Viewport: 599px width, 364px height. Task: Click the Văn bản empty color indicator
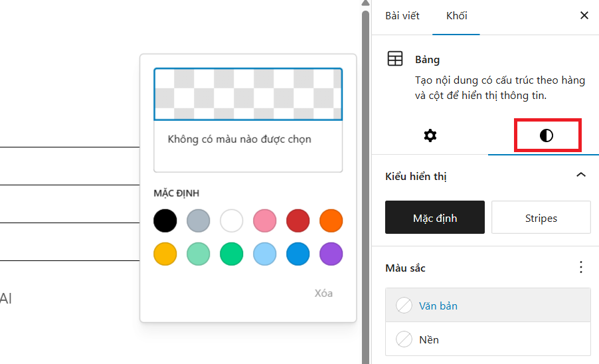404,306
